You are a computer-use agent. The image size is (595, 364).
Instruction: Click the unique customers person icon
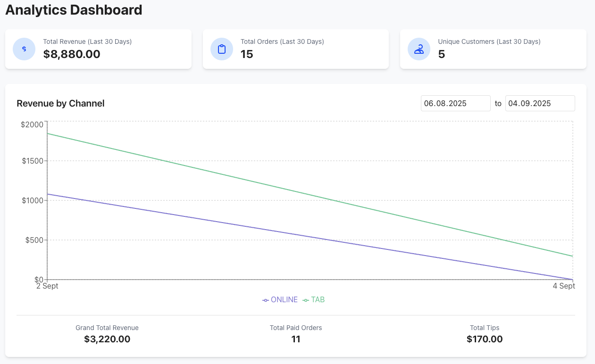[419, 49]
